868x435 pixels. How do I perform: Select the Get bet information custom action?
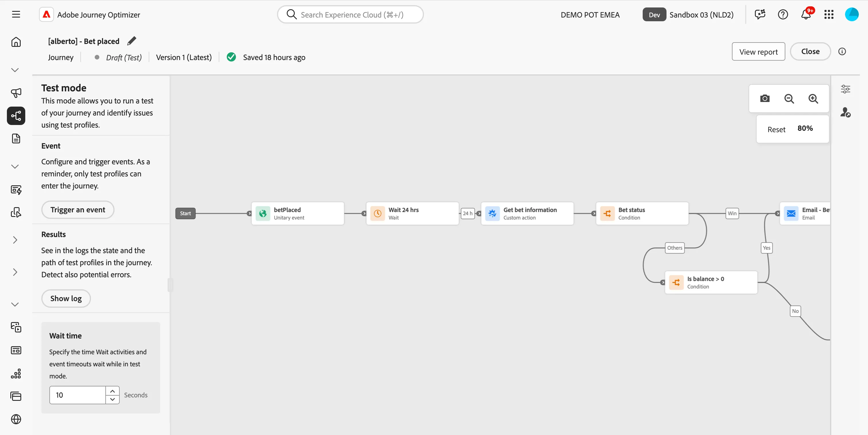click(x=527, y=213)
